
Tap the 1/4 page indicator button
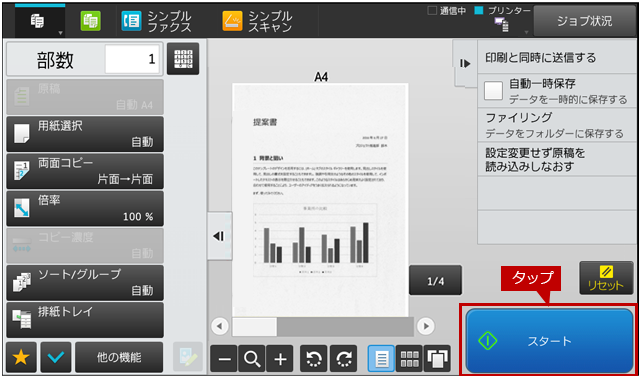(x=436, y=280)
